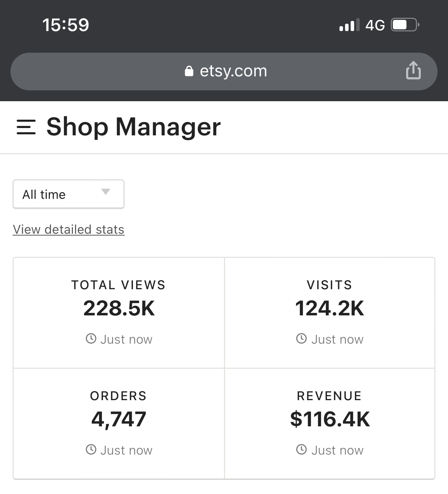The height and width of the screenshot is (494, 448).
Task: Select the Revenue $116.4K stat card
Action: point(330,424)
